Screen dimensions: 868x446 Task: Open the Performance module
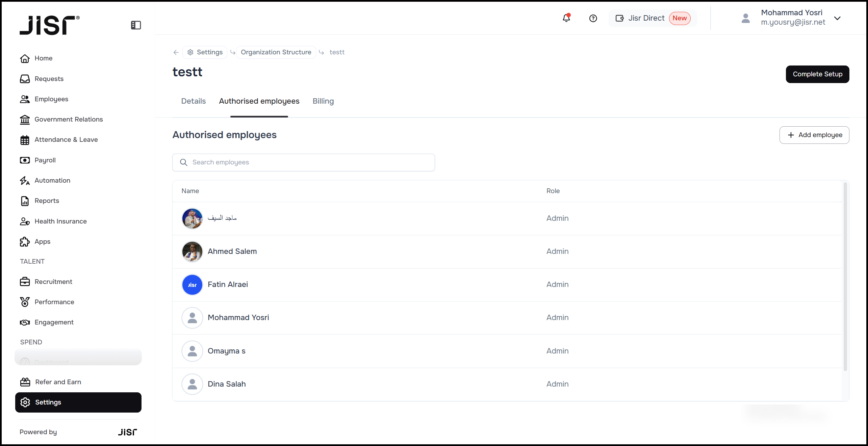pyautogui.click(x=54, y=302)
